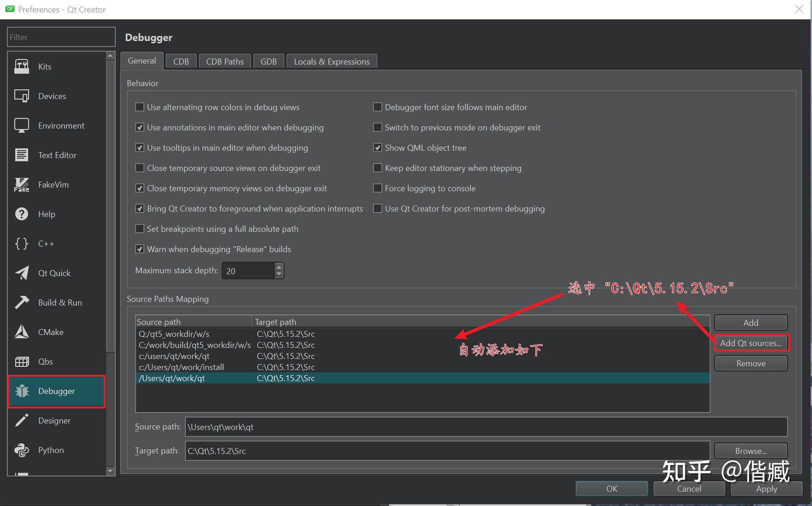Toggle Bring Qt Creator to foreground option
The image size is (812, 506).
click(140, 209)
